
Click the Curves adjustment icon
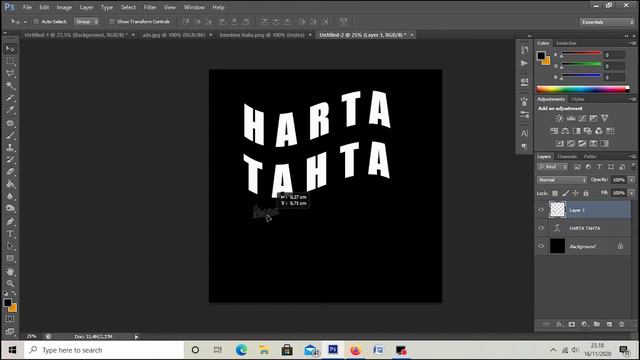582,118
